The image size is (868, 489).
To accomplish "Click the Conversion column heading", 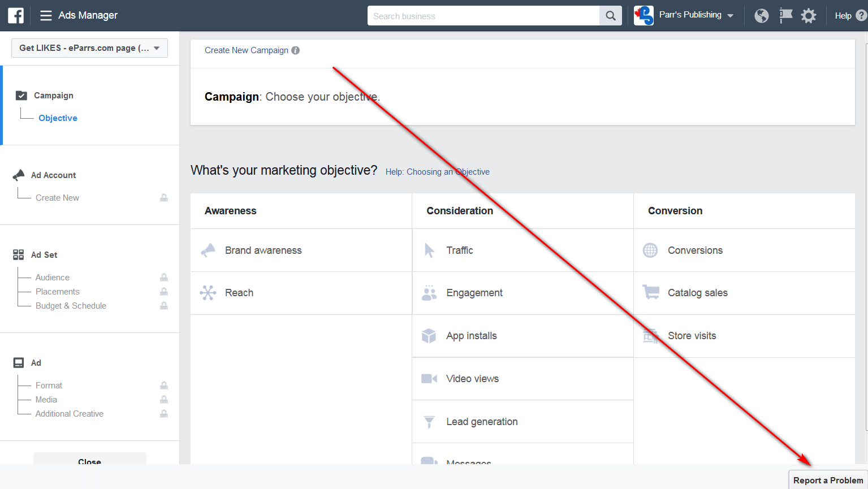I will [675, 211].
